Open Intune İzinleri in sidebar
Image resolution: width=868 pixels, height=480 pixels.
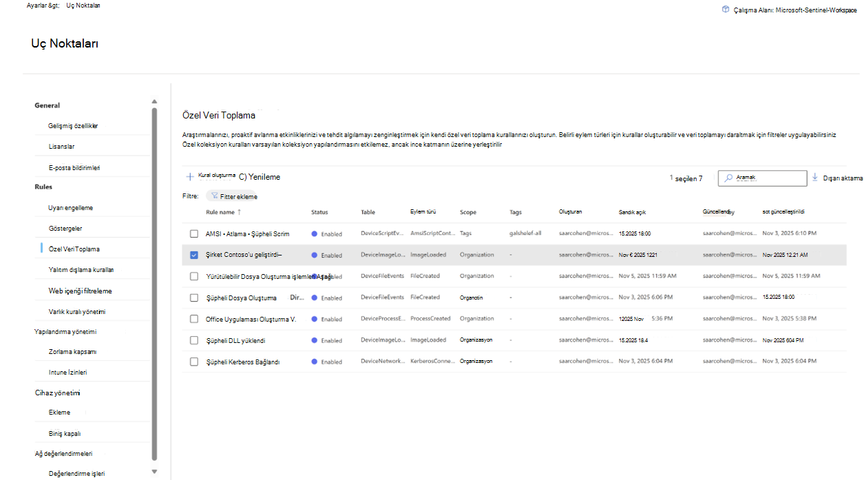[x=67, y=372]
